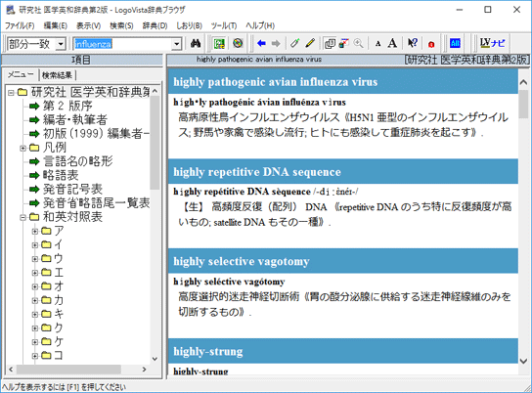Open the LV ナビ toolbar button
This screenshot has width=532, height=393.
pyautogui.click(x=492, y=43)
